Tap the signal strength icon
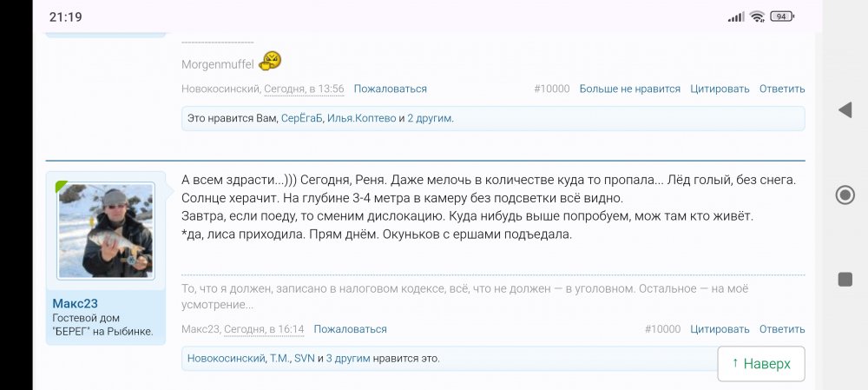The width and height of the screenshot is (868, 390). tap(736, 17)
